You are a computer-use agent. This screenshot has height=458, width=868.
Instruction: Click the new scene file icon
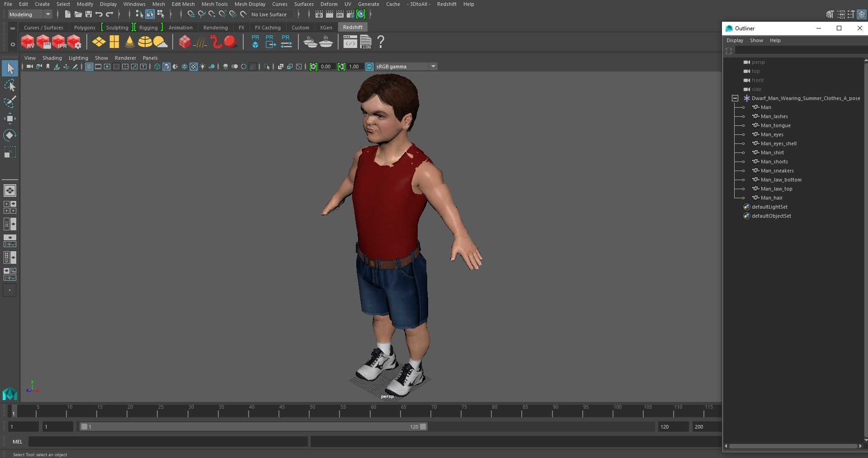(67, 14)
